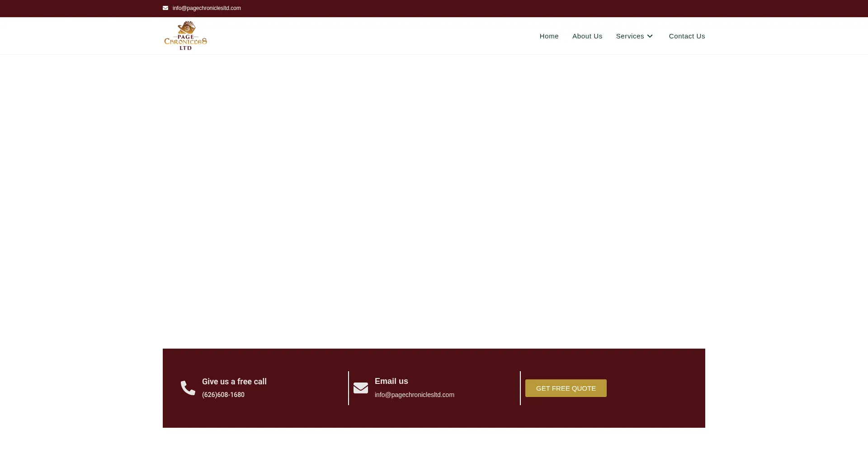The image size is (868, 449).
Task: Click the footer email info@pagechroniclesltd.com
Action: point(414,394)
